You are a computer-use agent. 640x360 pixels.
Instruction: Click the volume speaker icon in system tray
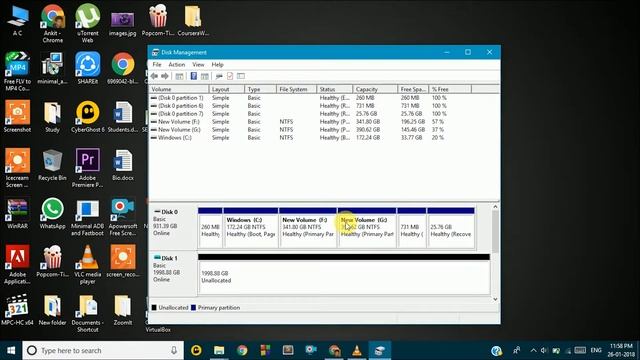coord(544,350)
